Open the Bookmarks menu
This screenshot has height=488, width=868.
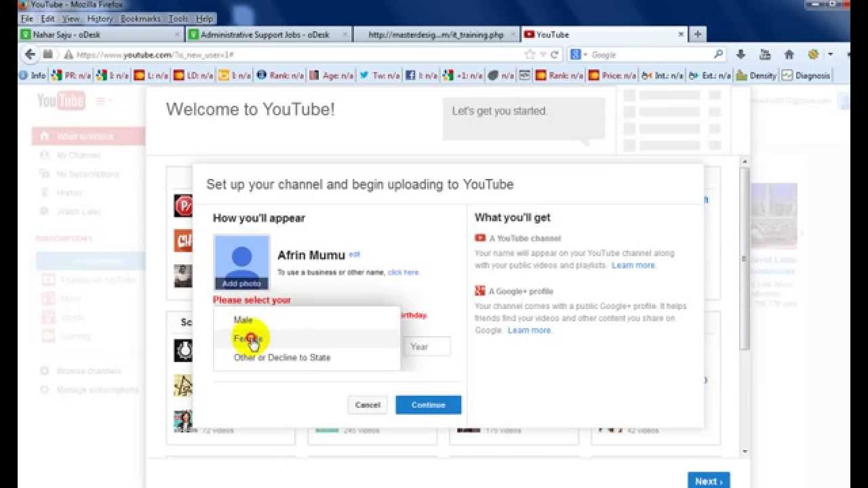point(140,19)
